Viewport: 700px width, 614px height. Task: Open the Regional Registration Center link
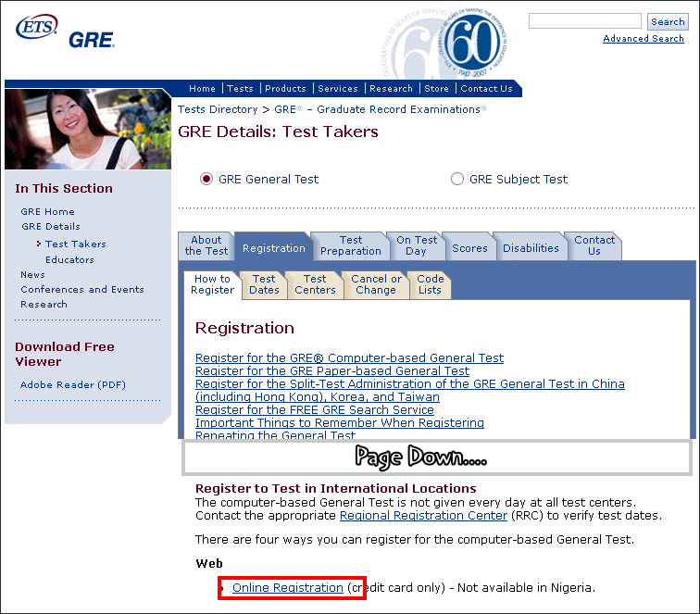(423, 515)
